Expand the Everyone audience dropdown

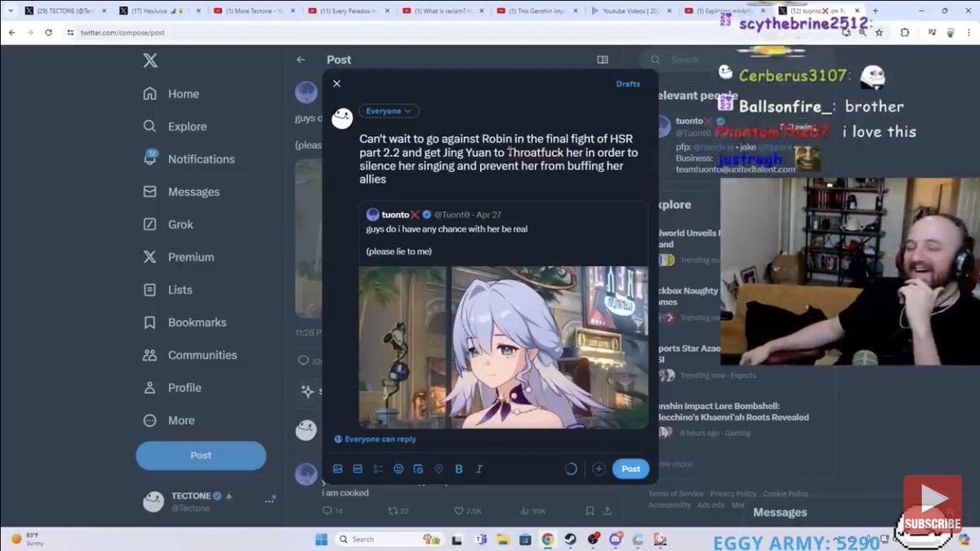click(x=389, y=111)
